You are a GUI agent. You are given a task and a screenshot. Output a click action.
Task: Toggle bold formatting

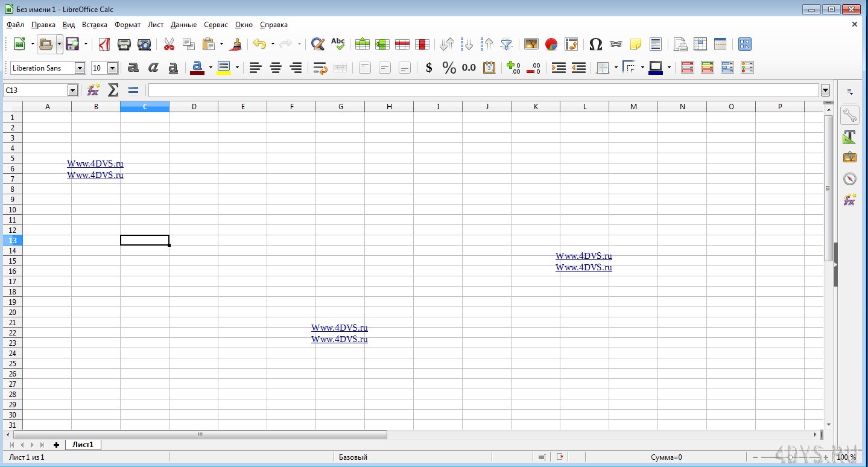(133, 68)
